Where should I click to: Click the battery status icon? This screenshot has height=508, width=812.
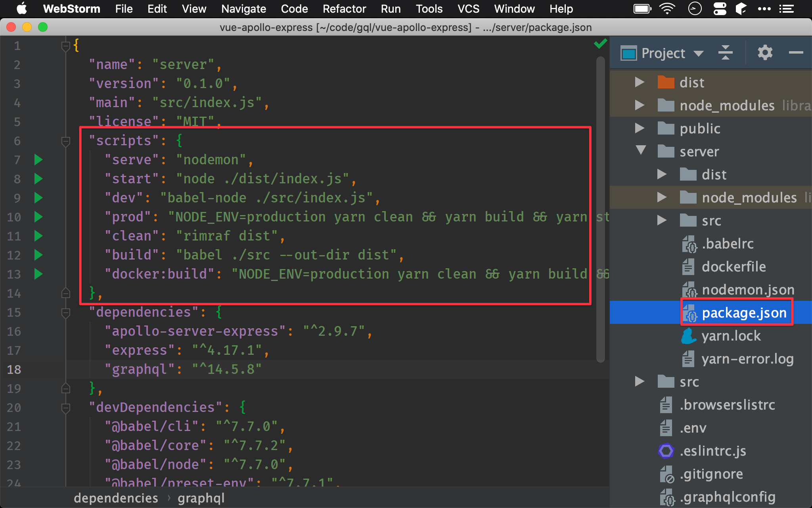642,8
